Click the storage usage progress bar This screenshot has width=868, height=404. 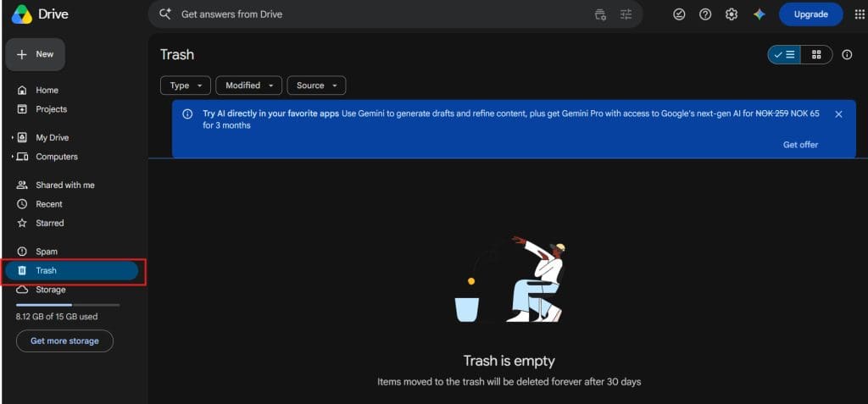click(68, 305)
